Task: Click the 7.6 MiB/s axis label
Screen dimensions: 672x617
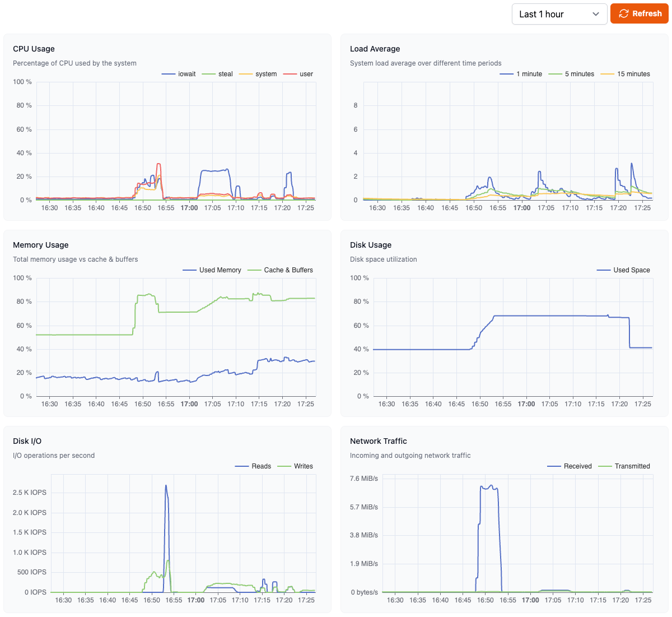Action: pos(364,479)
